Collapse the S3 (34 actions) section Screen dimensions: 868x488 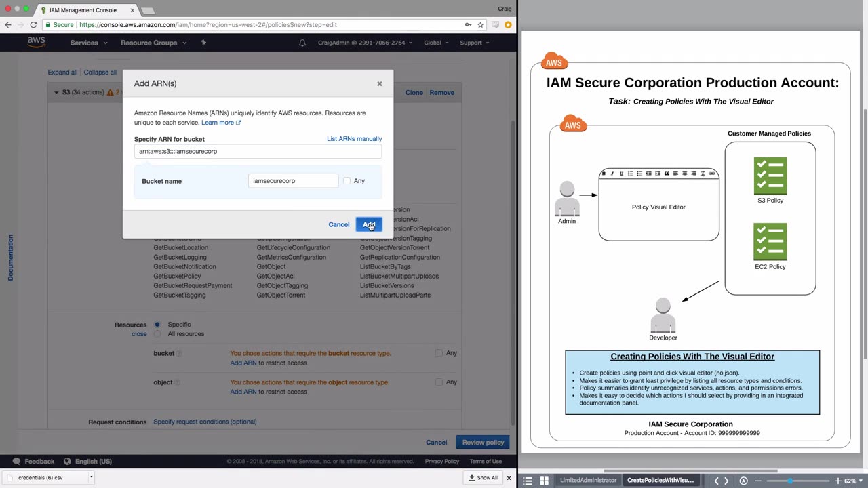pos(57,92)
